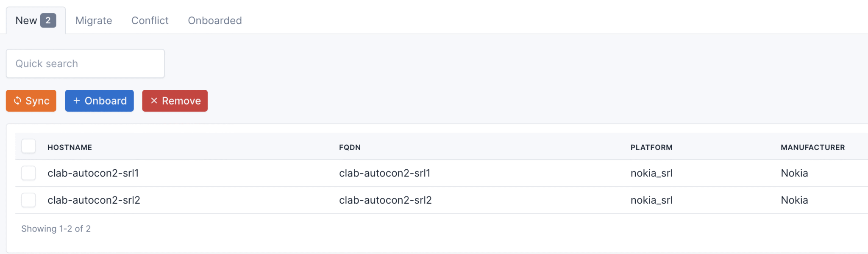This screenshot has width=868, height=254.
Task: Check the checkbox for clab-autocon2-srl1 row
Action: (x=28, y=173)
